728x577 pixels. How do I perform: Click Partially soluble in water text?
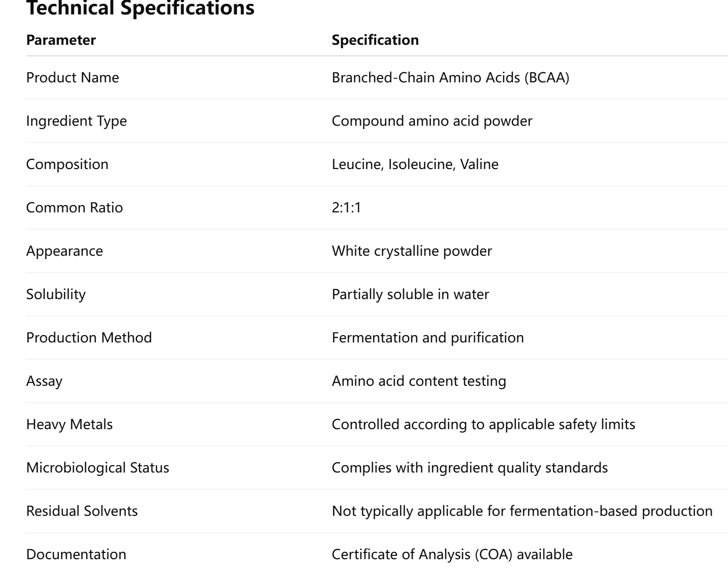point(410,294)
